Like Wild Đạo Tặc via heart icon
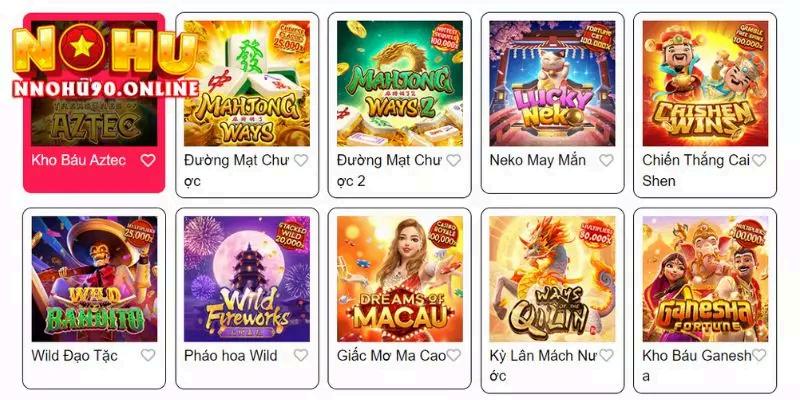The height and width of the screenshot is (400, 800). [x=148, y=356]
